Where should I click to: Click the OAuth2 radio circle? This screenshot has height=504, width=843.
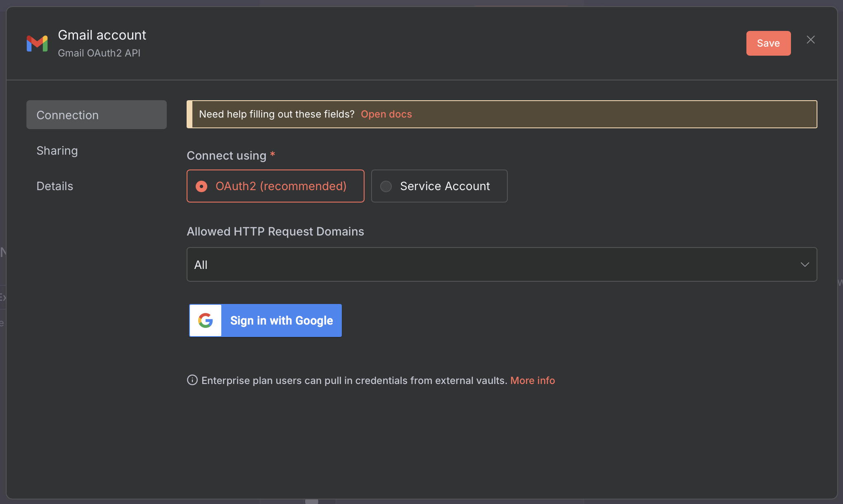(201, 186)
